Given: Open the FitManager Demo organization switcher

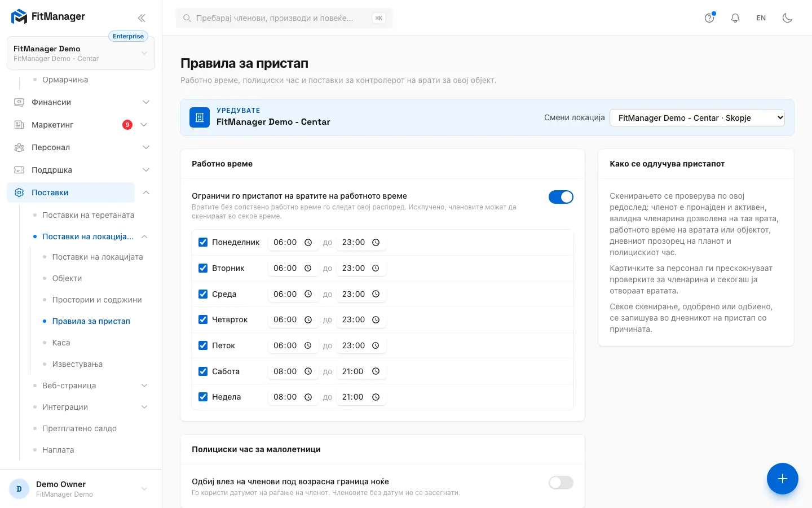Looking at the screenshot, I should click(x=81, y=53).
